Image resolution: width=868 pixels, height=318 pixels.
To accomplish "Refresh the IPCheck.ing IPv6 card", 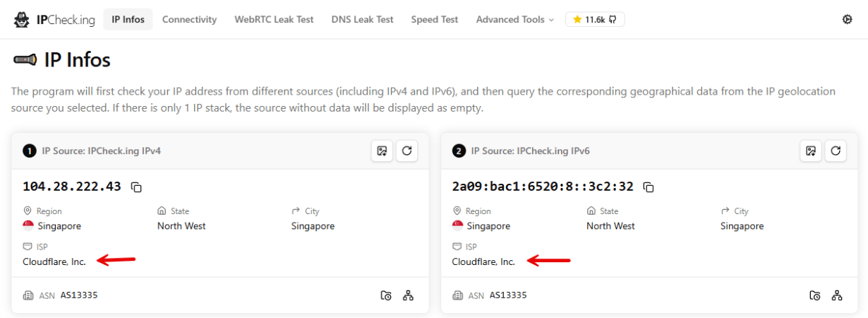I will (x=836, y=151).
